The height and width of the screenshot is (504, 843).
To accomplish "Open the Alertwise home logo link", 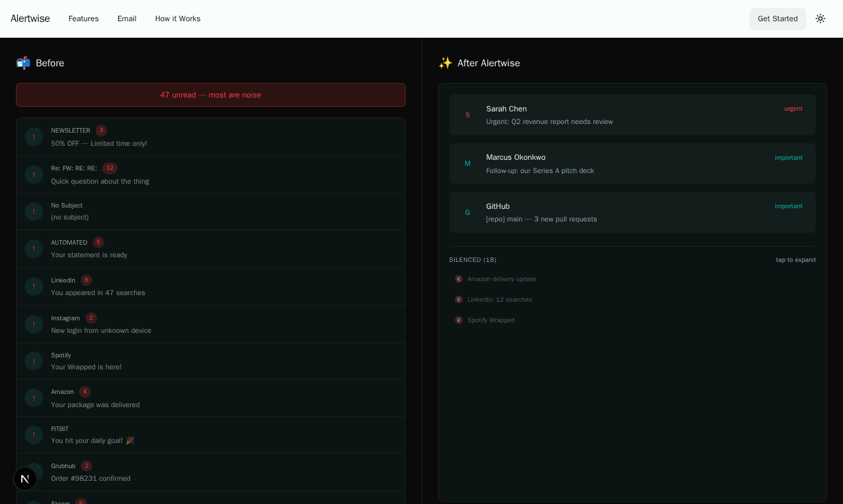I will pos(30,19).
